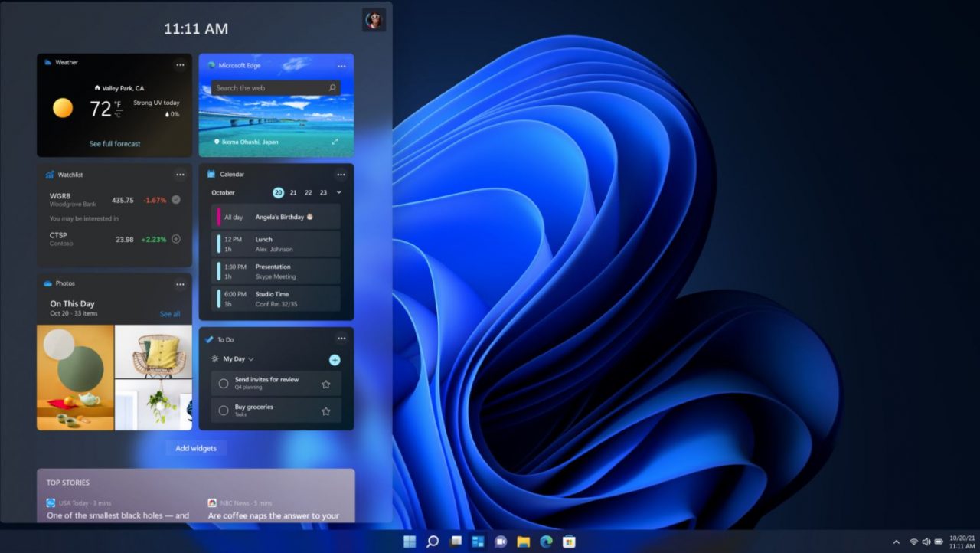The height and width of the screenshot is (553, 980).
Task: Open the Calendar widget menu
Action: click(341, 174)
